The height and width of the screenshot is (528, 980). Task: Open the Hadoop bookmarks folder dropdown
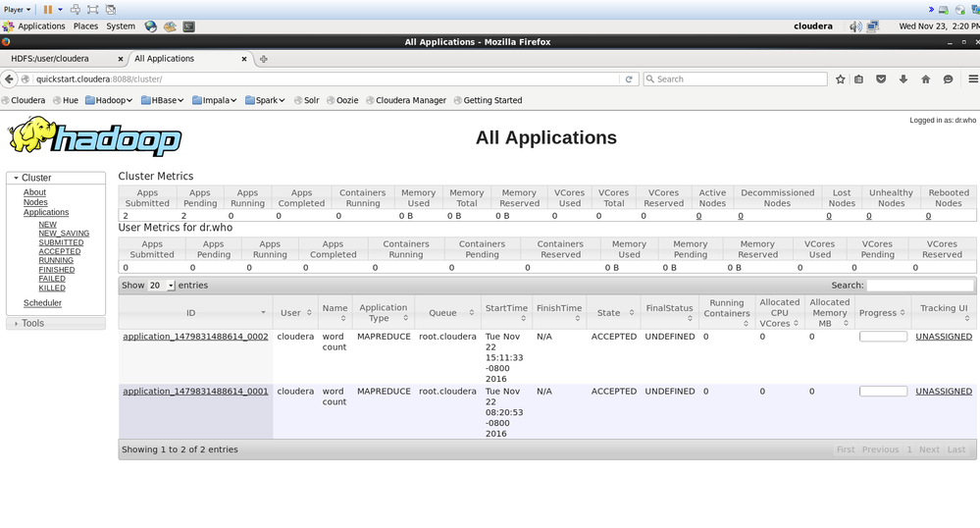tap(110, 100)
